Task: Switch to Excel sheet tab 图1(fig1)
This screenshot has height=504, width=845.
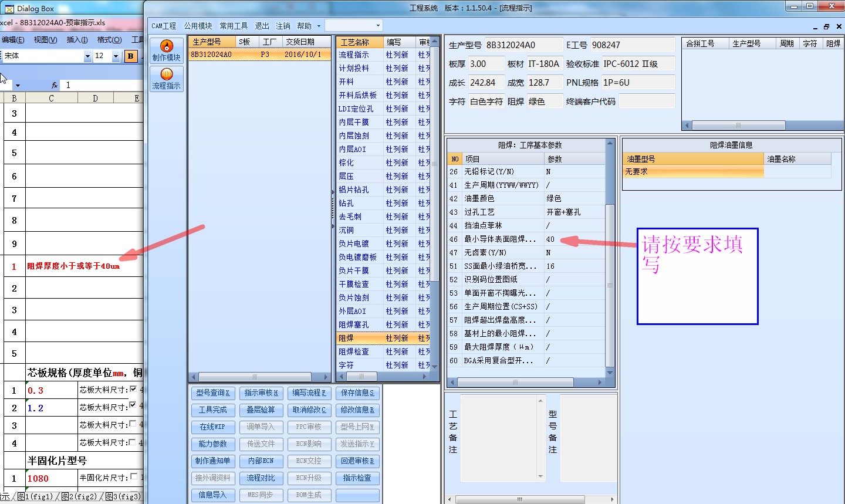Action: pos(35,496)
